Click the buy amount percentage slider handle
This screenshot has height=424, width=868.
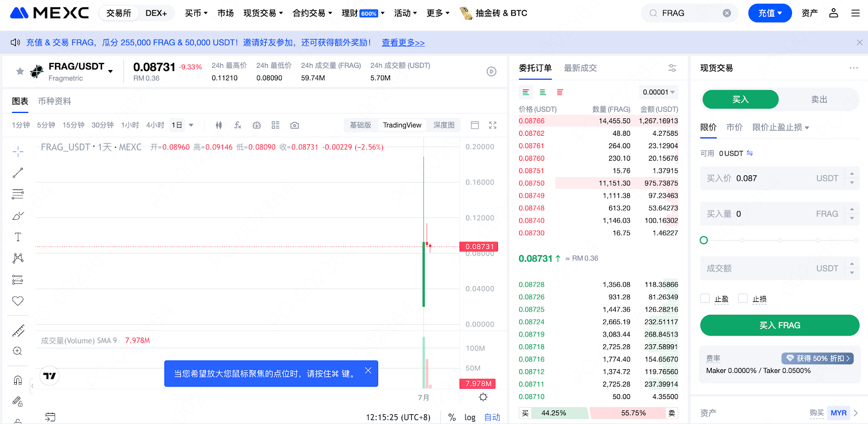(704, 240)
